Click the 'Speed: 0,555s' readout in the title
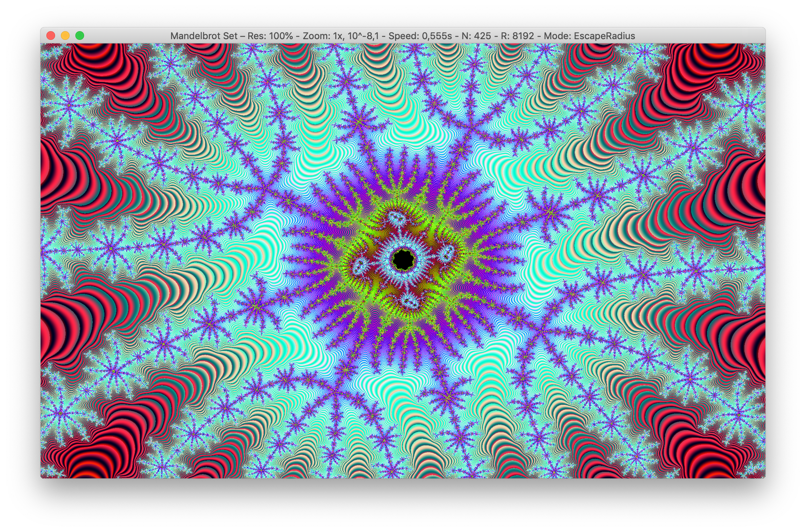This screenshot has height=532, width=806. coord(420,36)
